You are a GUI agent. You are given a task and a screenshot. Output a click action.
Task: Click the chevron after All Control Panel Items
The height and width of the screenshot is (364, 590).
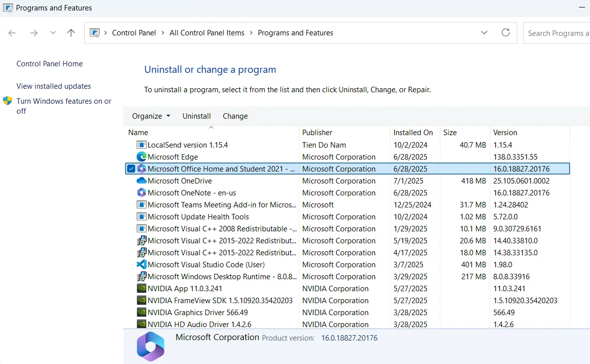pyautogui.click(x=251, y=32)
